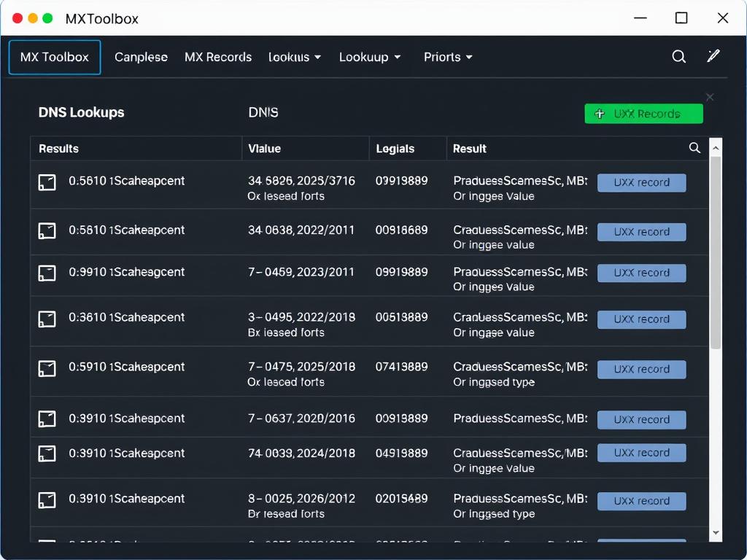Click the result name 0:9910 1Scaheagcent
The height and width of the screenshot is (560, 747).
pyautogui.click(x=127, y=272)
